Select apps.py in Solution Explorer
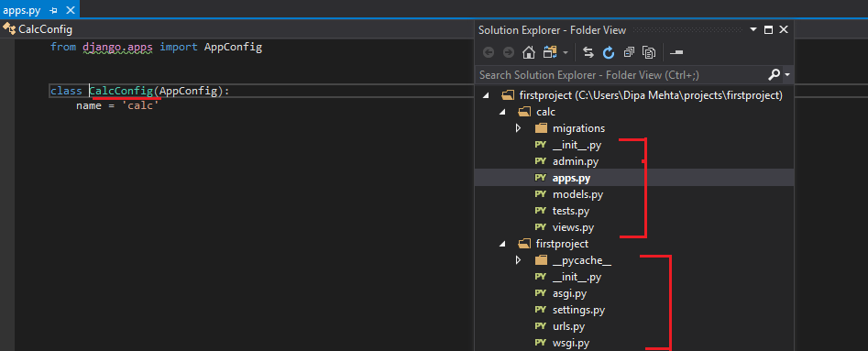The width and height of the screenshot is (868, 351). tap(571, 179)
